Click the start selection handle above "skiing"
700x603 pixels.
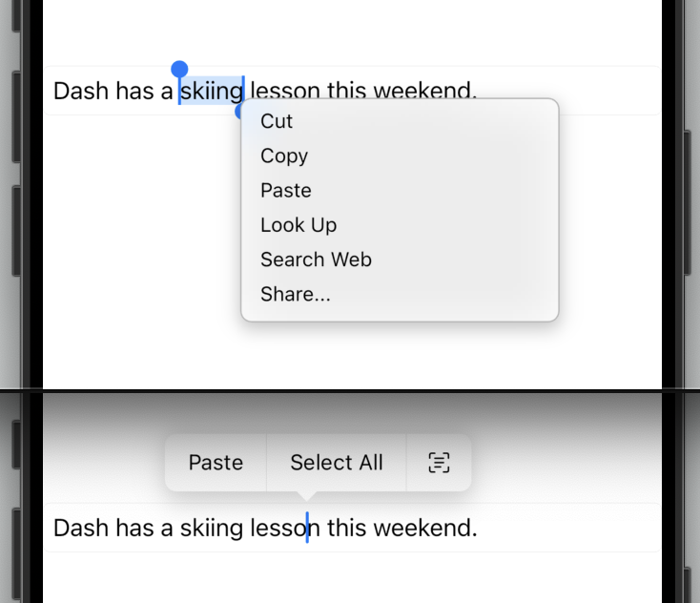point(179,70)
